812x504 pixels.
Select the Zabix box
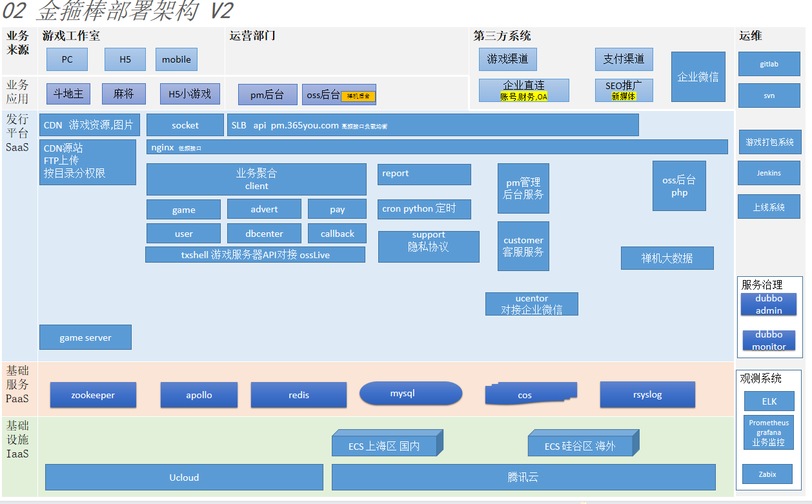tap(767, 474)
